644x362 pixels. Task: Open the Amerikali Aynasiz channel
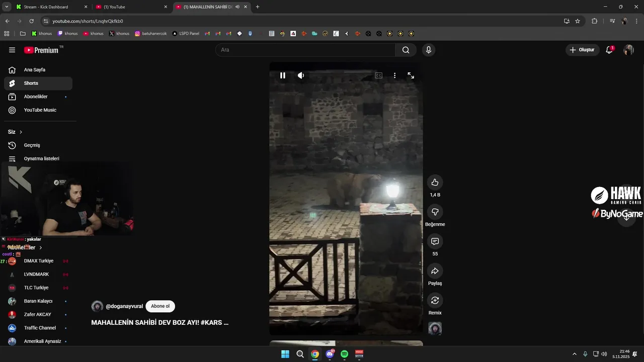38,341
